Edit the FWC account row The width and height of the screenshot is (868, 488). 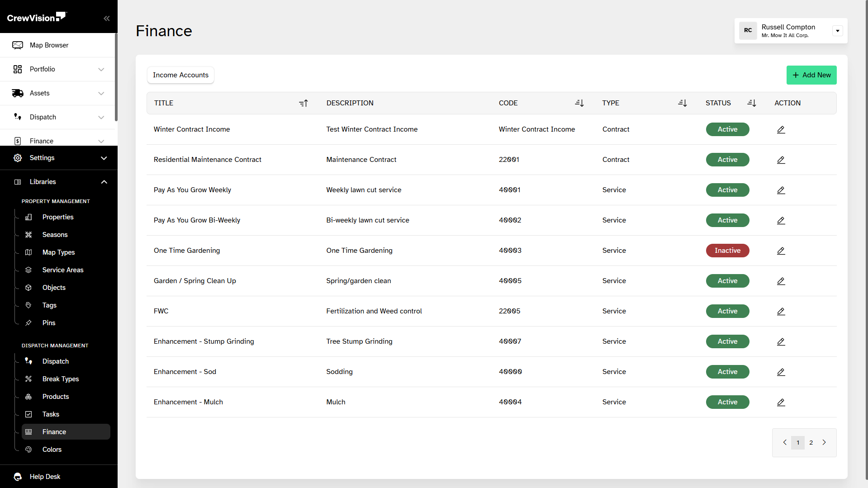click(781, 311)
